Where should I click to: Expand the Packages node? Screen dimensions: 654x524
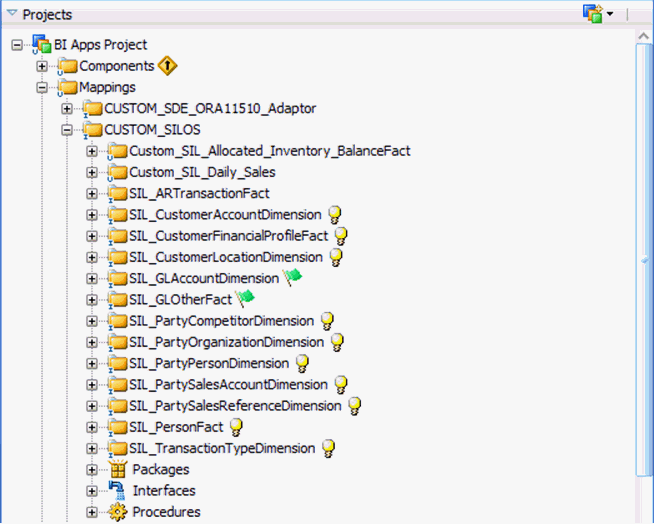point(92,470)
